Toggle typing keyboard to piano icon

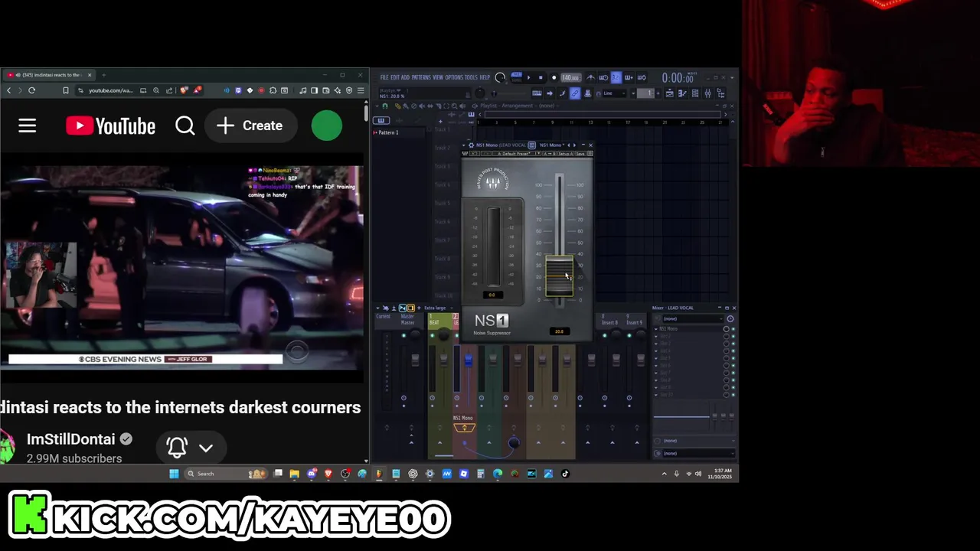coord(537,93)
